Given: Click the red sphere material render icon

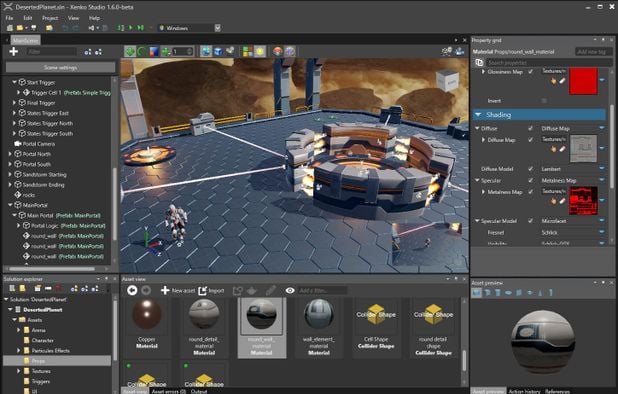Looking at the screenshot, I should coord(278,51).
